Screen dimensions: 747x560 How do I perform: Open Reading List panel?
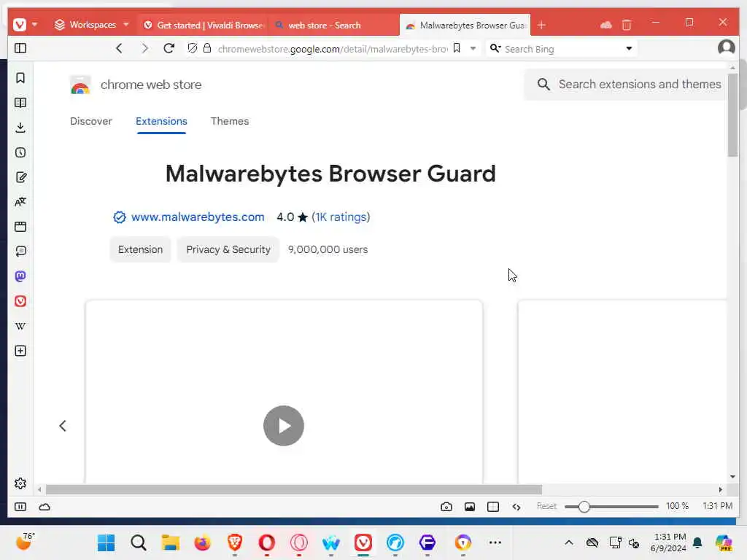click(x=20, y=102)
